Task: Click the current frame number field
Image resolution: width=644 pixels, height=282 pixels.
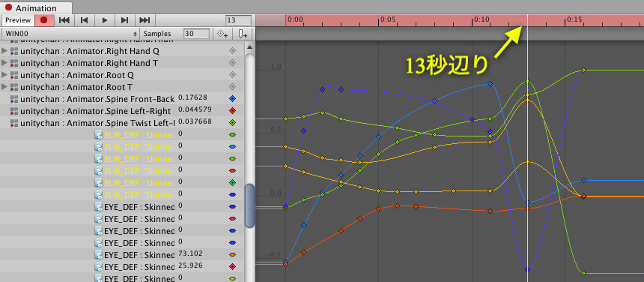Action: click(x=238, y=20)
